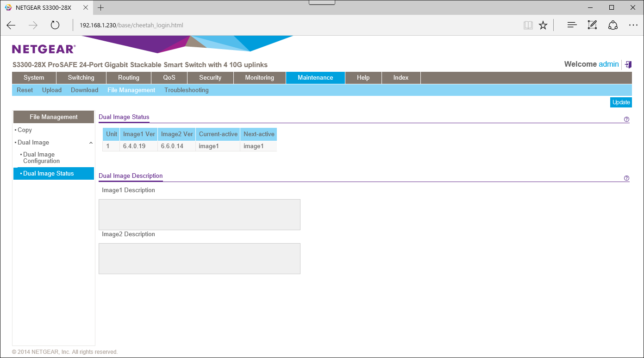Open the Make a Web Note icon
This screenshot has width=644, height=358.
(x=592, y=25)
